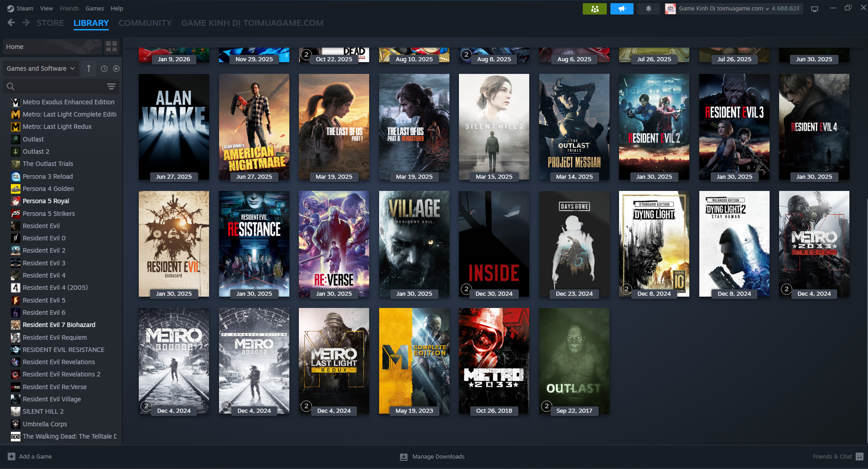868x469 pixels.
Task: Toggle sort-by-recent clock icon
Action: click(104, 68)
